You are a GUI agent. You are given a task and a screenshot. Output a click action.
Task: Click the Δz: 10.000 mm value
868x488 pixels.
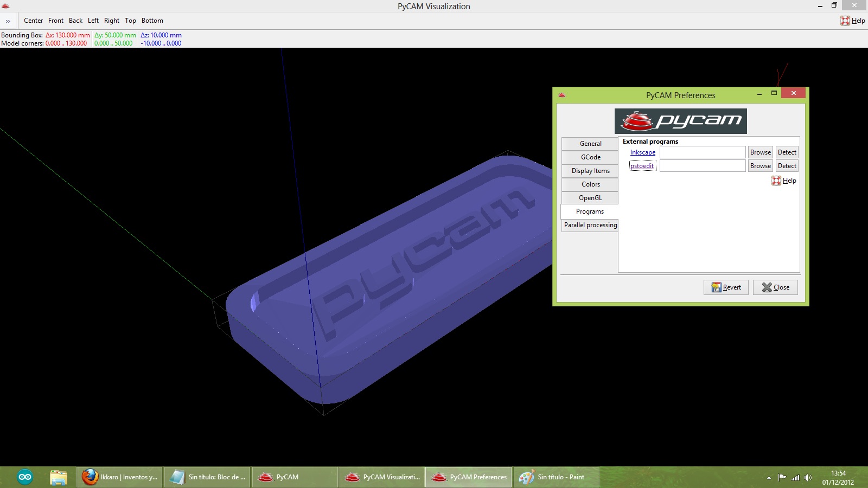tap(161, 35)
